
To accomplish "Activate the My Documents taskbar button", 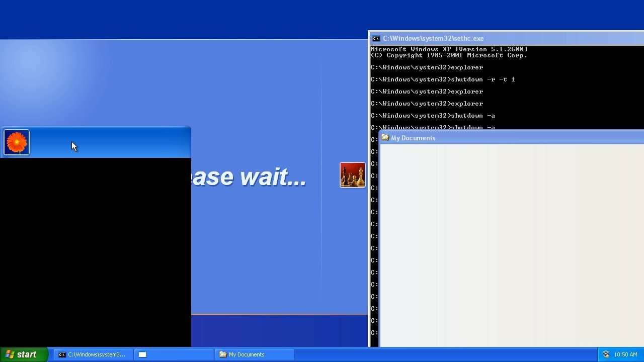I will 254,354.
